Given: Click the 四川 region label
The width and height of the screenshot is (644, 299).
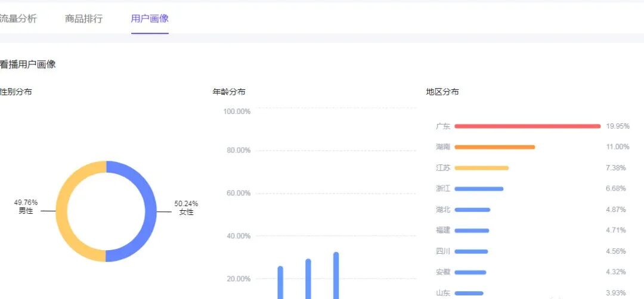Looking at the screenshot, I should (443, 251).
